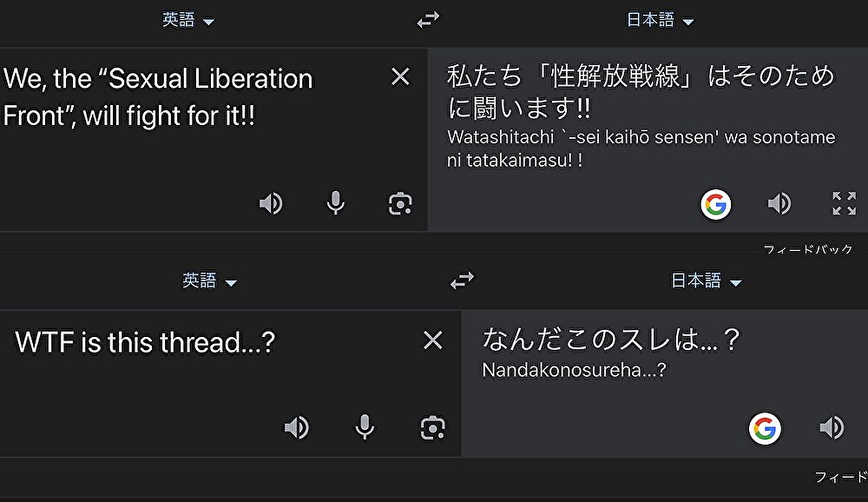Clear the "Sexual Liberation Front" source text
Viewport: 868px width, 502px height.
coord(400,76)
